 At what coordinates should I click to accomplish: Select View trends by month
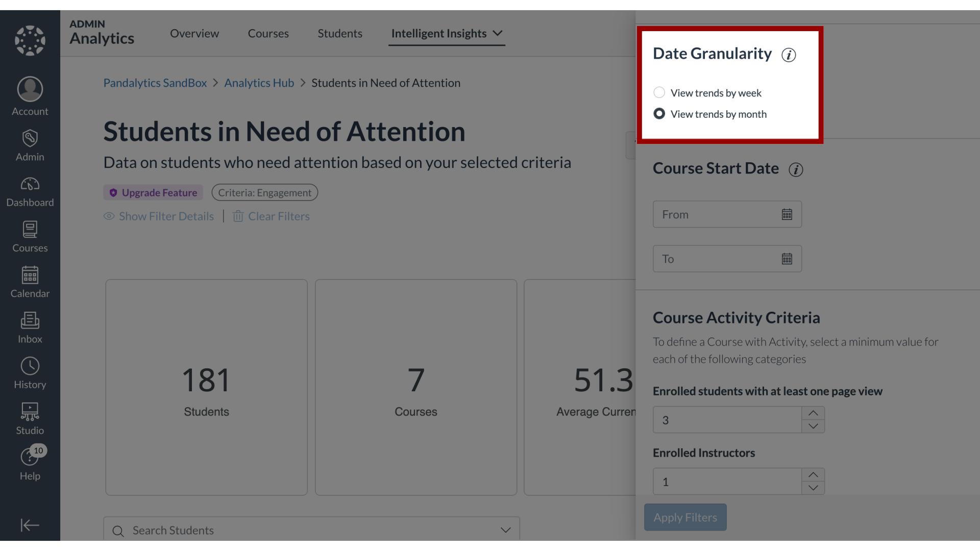659,114
